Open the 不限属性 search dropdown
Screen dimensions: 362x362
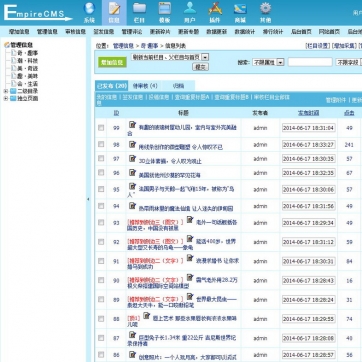point(268,62)
